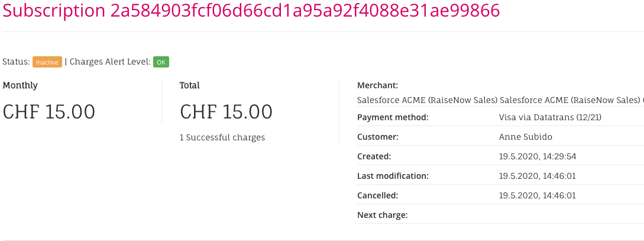Click the green OK alert badge
This screenshot has width=644, height=241.
click(x=161, y=62)
